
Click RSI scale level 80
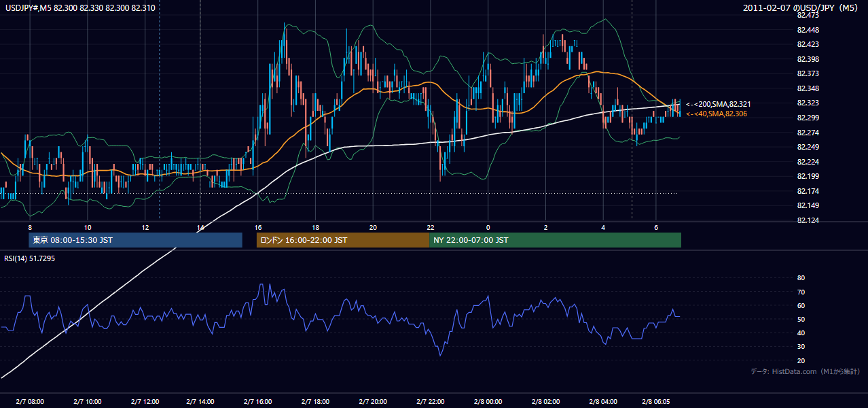(801, 278)
